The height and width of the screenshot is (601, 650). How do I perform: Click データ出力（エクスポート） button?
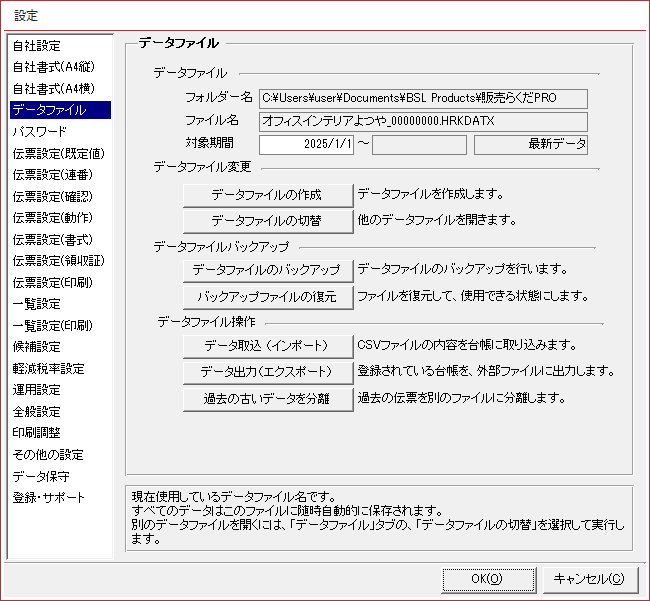(267, 372)
